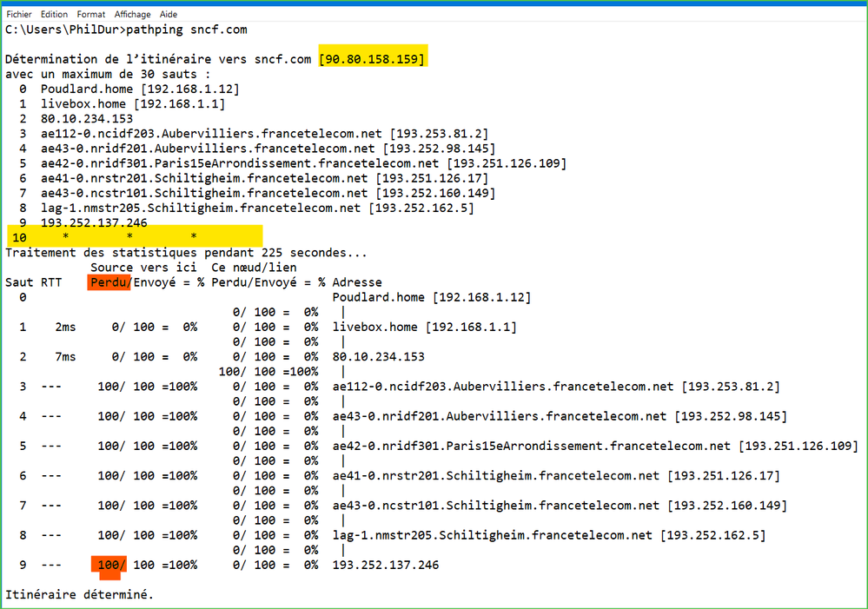The width and height of the screenshot is (868, 609).
Task: Click 'ae41-0.nrstr201.Schiltigheim' hop 6 in route list
Action: point(265,179)
